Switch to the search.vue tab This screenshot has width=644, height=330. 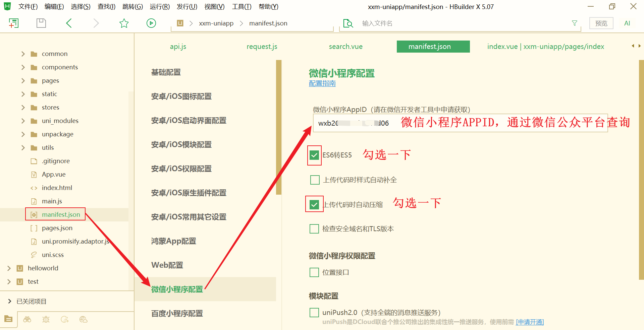346,47
